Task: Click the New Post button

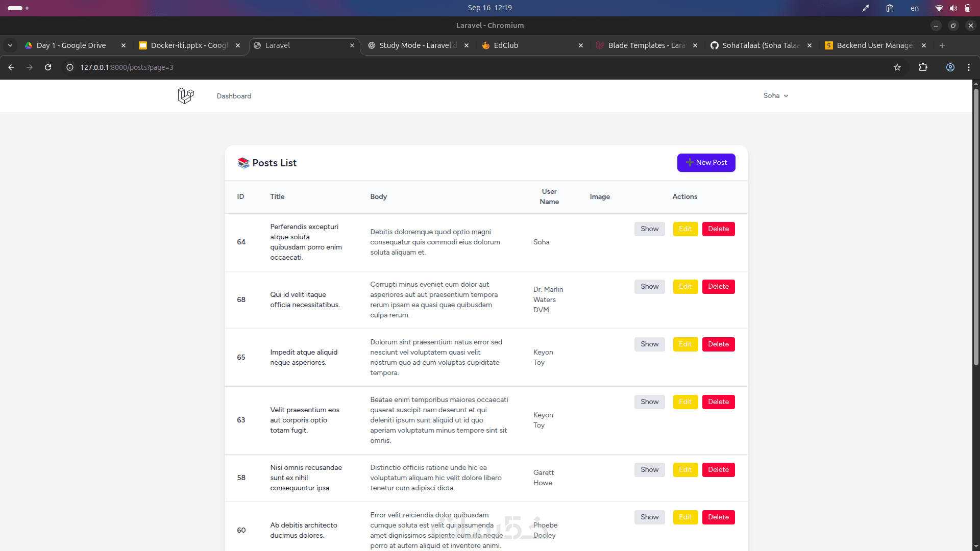Action: (706, 163)
